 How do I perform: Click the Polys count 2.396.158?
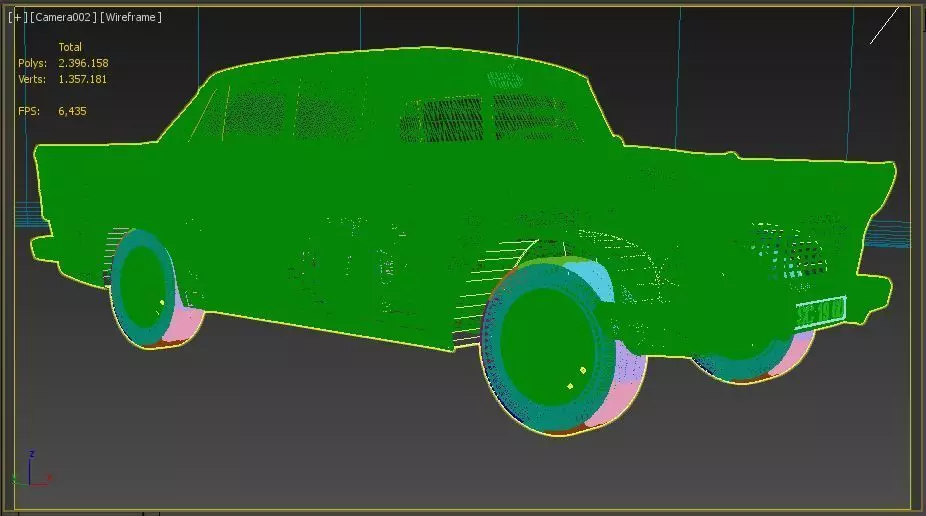(x=83, y=63)
